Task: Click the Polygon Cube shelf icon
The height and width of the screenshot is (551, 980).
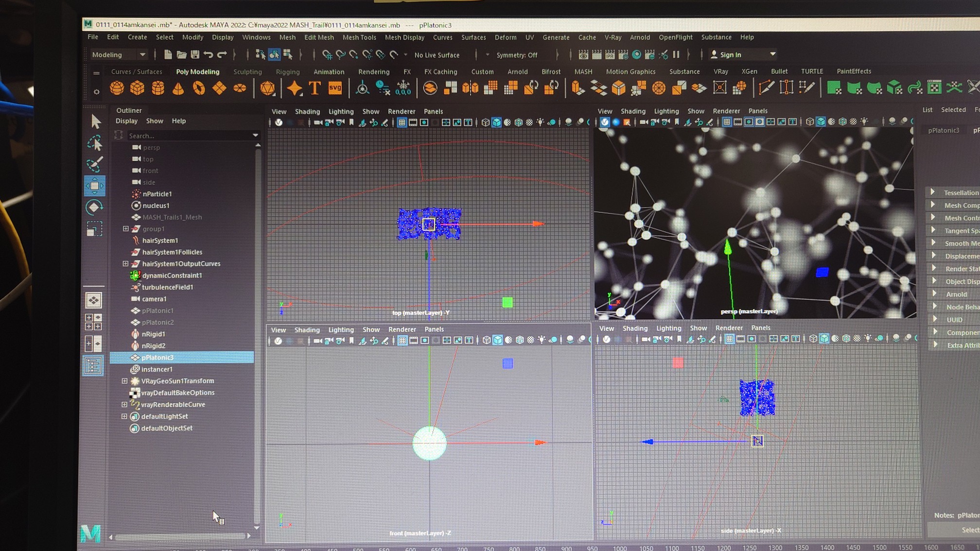Action: point(138,88)
